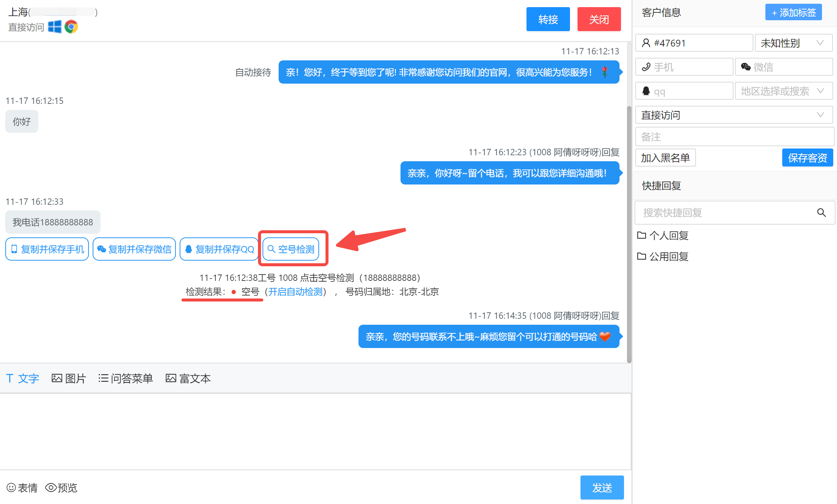The image size is (837, 504).
Task: Expand the 直接访问 source dropdown
Action: point(733,115)
